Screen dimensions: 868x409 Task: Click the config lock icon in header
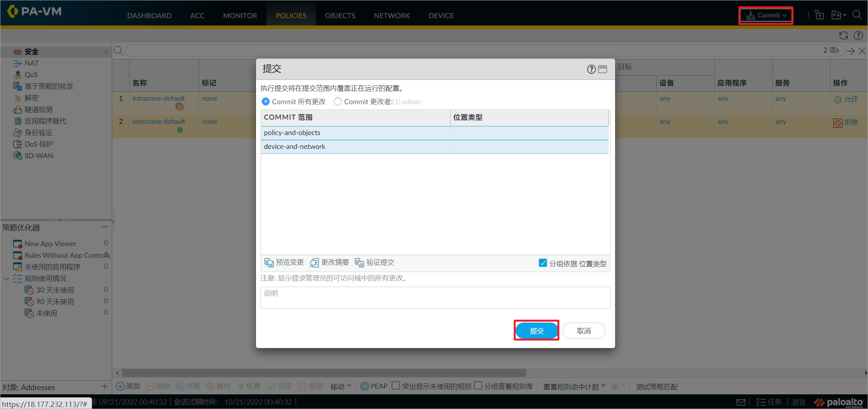(819, 15)
